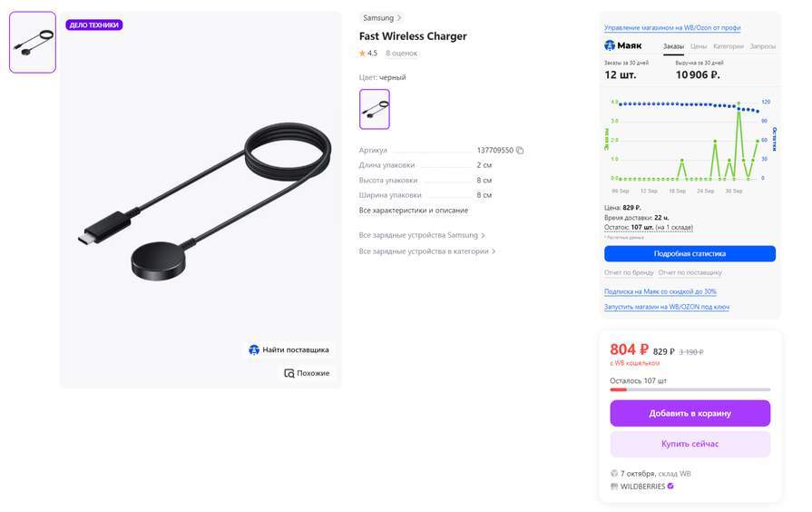Click the Маяк lighthouse logo icon
The image size is (812, 512).
click(x=610, y=45)
